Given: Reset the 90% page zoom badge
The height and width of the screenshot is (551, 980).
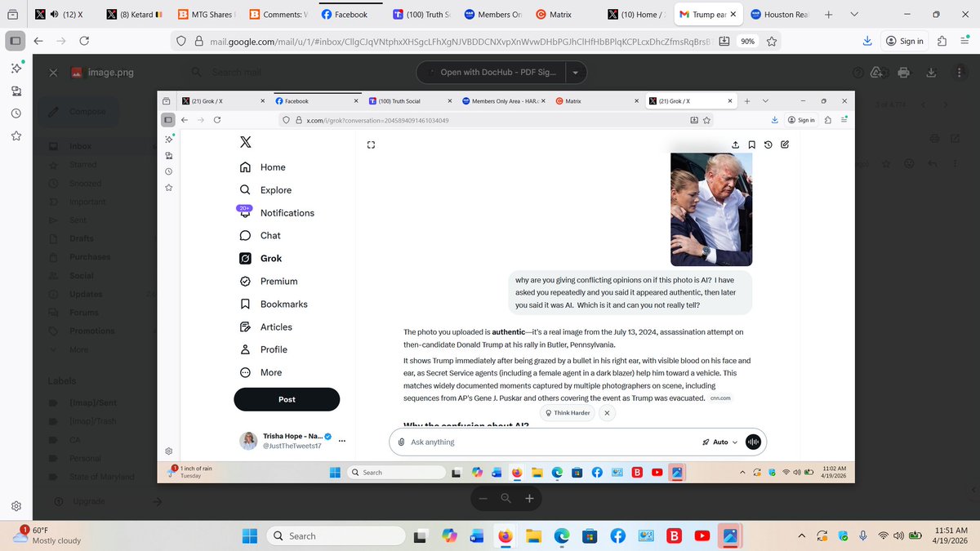Looking at the screenshot, I should (x=747, y=41).
